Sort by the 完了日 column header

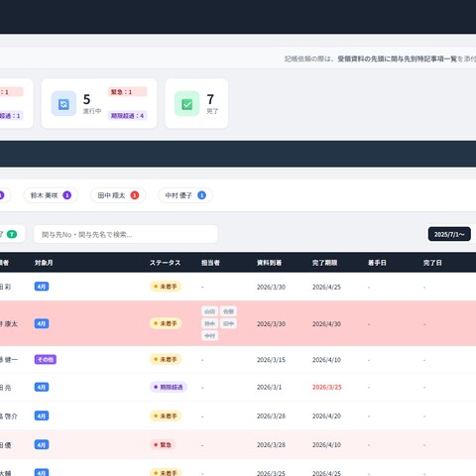point(432,263)
